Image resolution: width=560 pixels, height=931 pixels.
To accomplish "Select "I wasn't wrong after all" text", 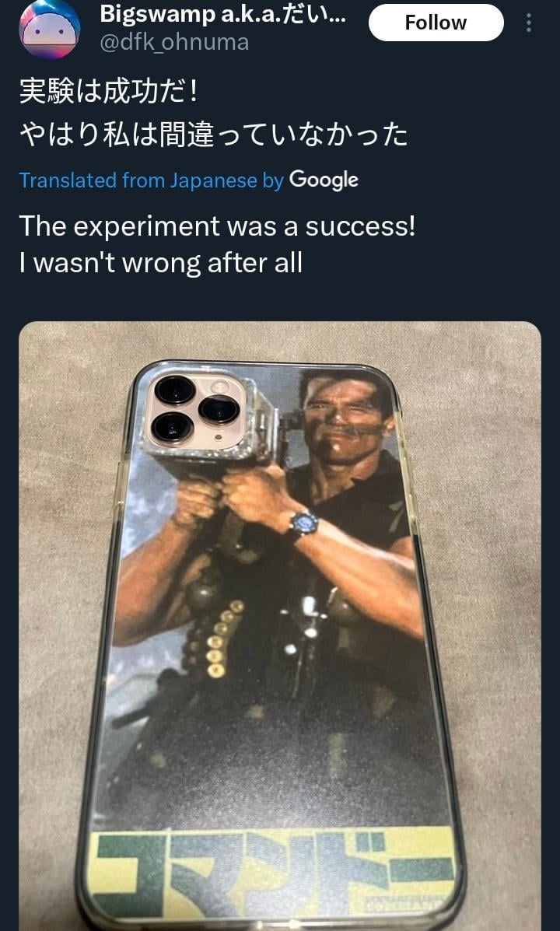I will click(160, 262).
